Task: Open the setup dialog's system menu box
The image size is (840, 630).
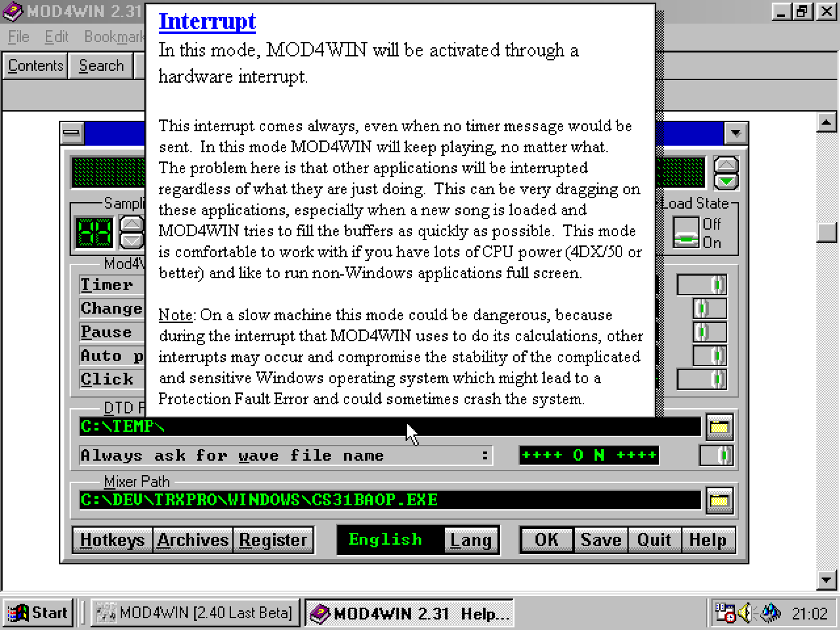Action: [72, 133]
